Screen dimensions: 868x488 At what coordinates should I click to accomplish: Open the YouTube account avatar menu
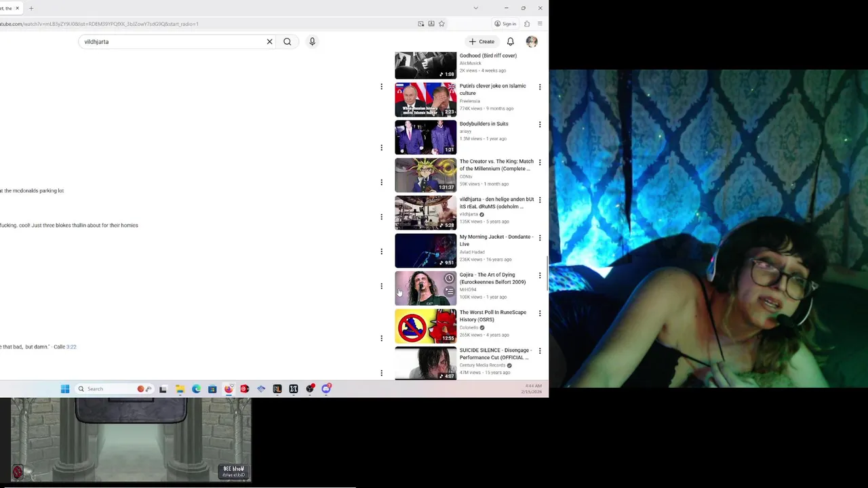click(532, 41)
